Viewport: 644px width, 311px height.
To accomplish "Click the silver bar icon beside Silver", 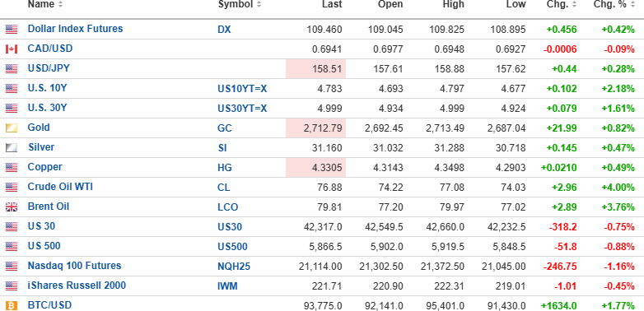I will (x=12, y=148).
